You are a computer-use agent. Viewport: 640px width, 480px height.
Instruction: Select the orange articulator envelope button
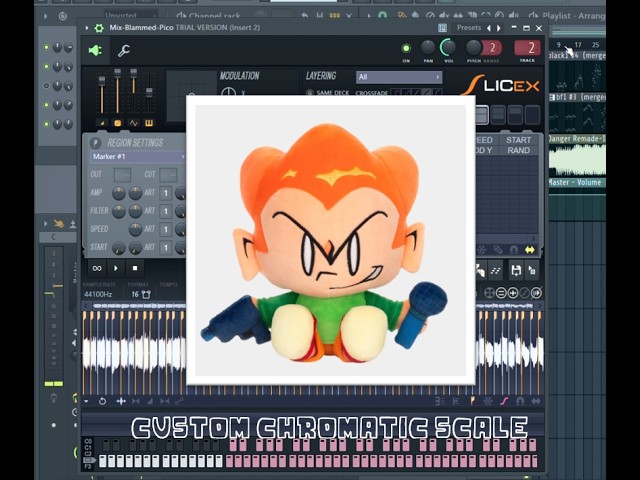(x=118, y=123)
